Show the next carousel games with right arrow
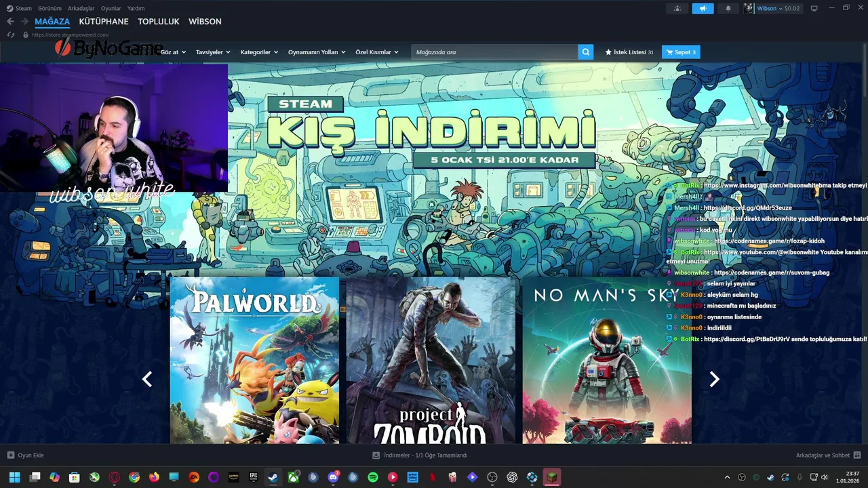868x488 pixels. pyautogui.click(x=714, y=380)
